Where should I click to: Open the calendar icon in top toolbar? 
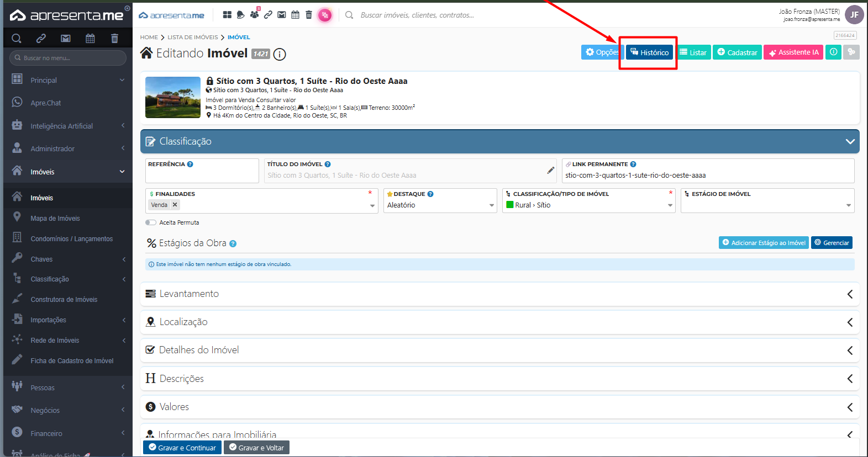(295, 15)
